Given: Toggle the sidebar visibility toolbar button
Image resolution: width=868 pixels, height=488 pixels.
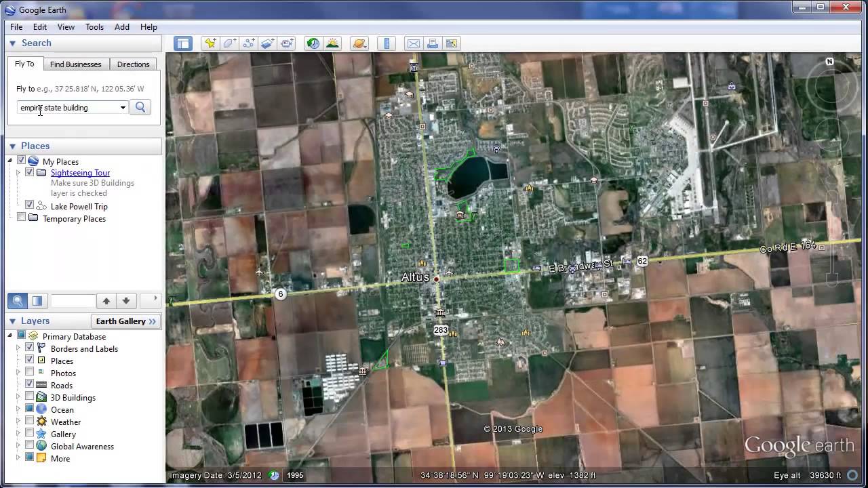Looking at the screenshot, I should 183,43.
